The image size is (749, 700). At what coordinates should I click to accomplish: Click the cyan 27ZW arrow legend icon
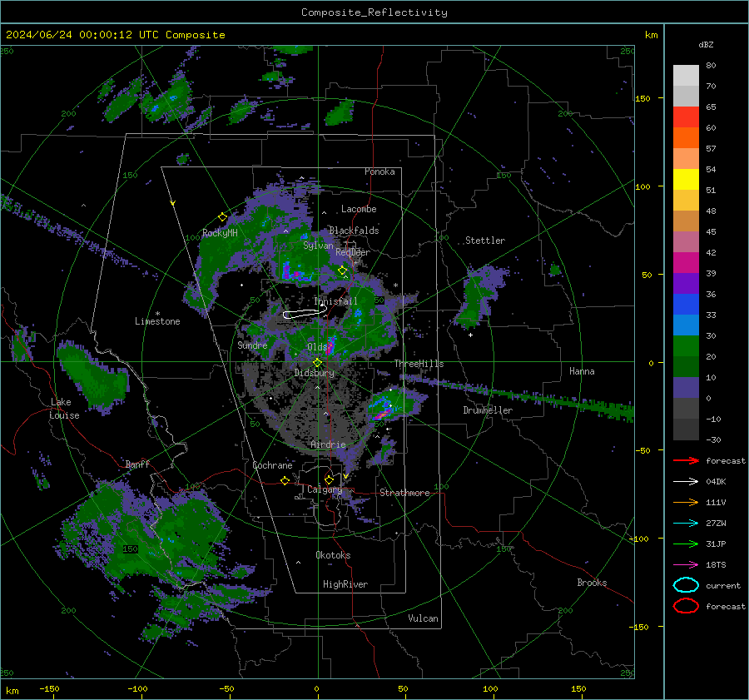pyautogui.click(x=686, y=524)
